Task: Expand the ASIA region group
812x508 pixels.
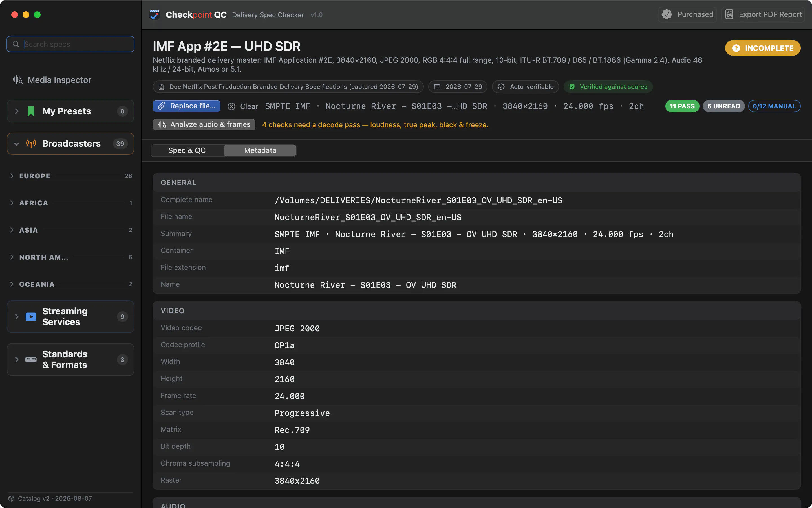Action: [12, 230]
